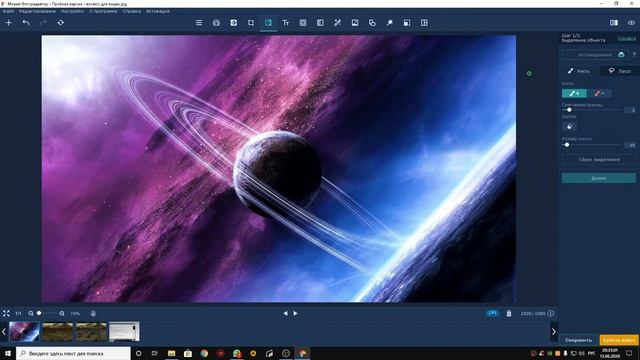
Task: Open the О программе menu
Action: point(103,11)
